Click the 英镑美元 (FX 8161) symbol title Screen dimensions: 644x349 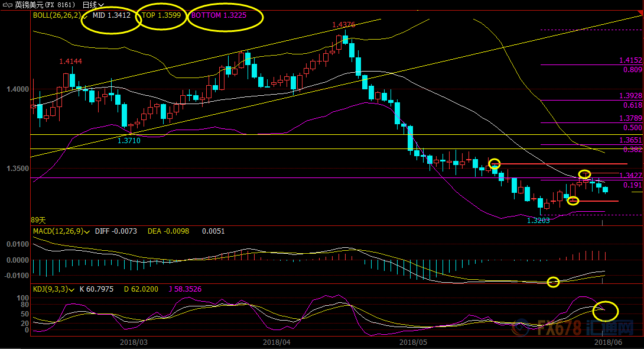point(45,5)
